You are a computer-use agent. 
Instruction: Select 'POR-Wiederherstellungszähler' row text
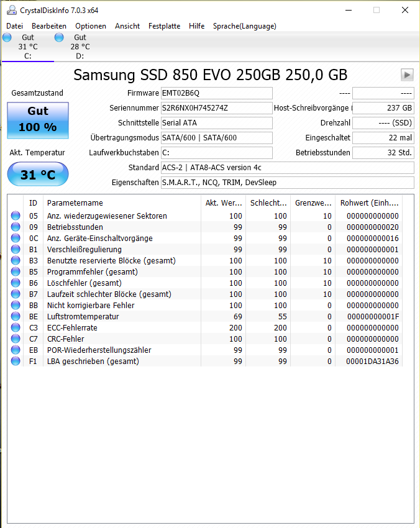tap(99, 350)
